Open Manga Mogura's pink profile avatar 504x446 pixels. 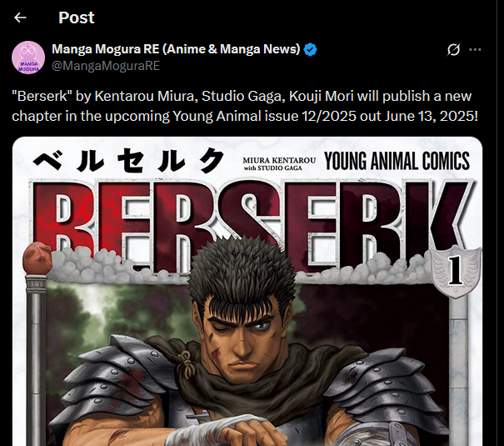pyautogui.click(x=28, y=58)
